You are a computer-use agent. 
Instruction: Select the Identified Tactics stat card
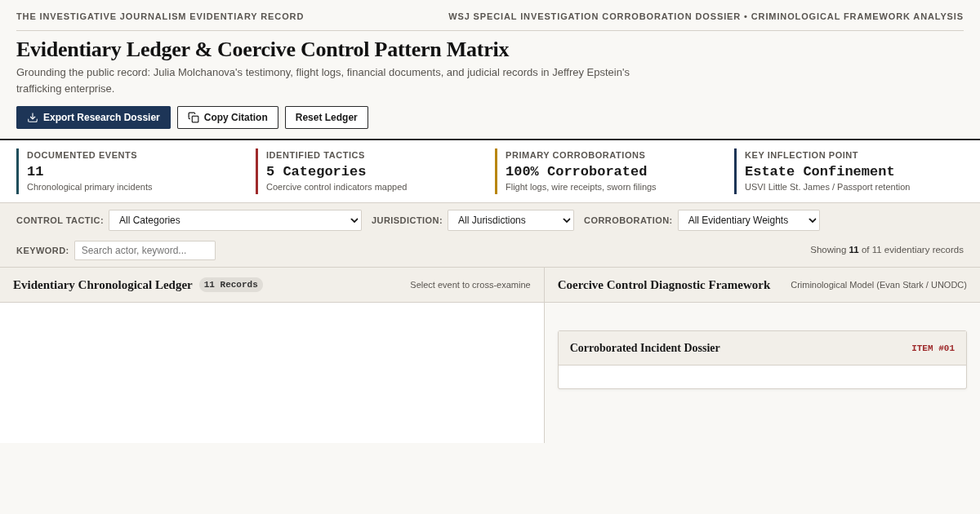click(368, 171)
